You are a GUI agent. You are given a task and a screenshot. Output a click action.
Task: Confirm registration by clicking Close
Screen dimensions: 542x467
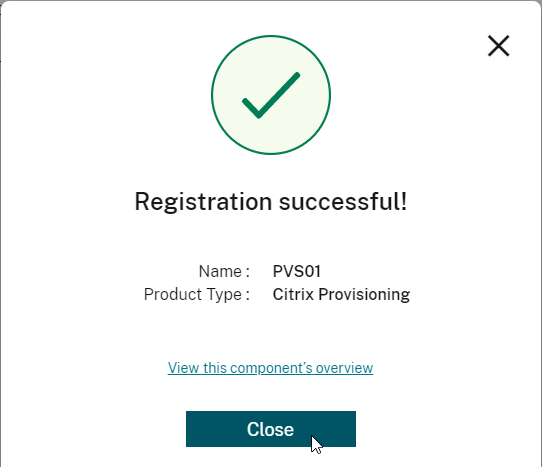coord(271,429)
